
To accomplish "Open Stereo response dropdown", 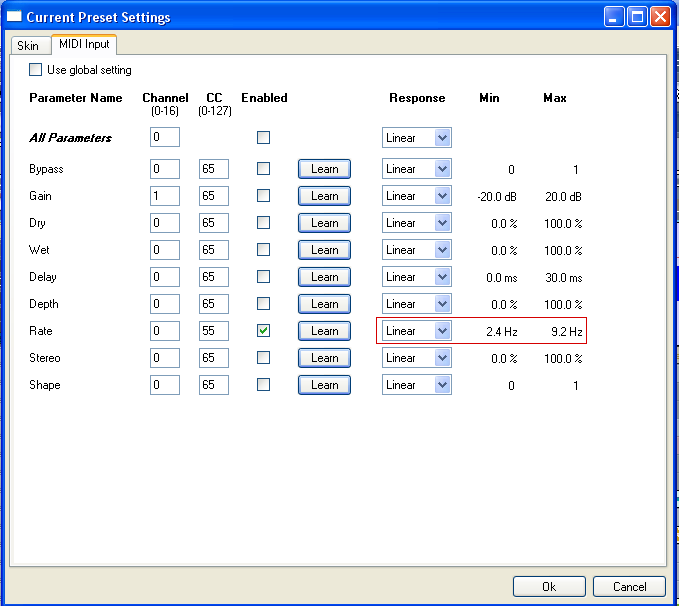I will 417,357.
